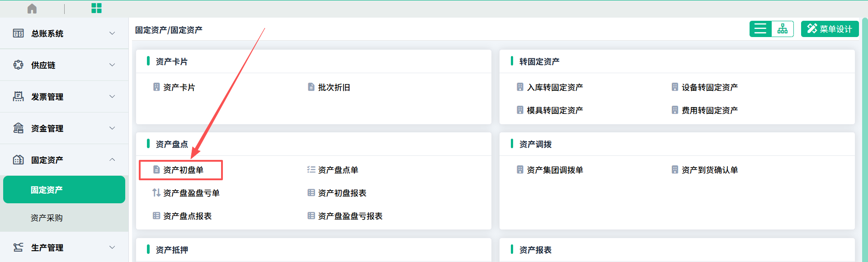Click the 生产管理 sidebar icon
This screenshot has width=868, height=262.
(x=18, y=247)
